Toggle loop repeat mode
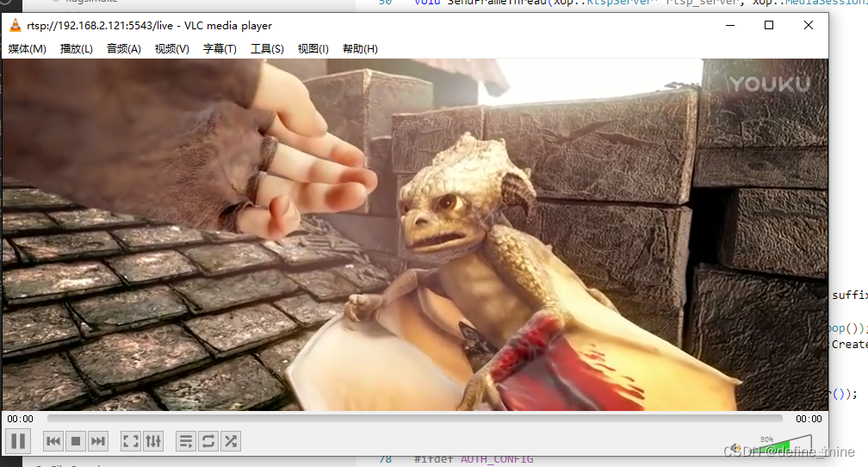This screenshot has height=467, width=868. (x=208, y=441)
